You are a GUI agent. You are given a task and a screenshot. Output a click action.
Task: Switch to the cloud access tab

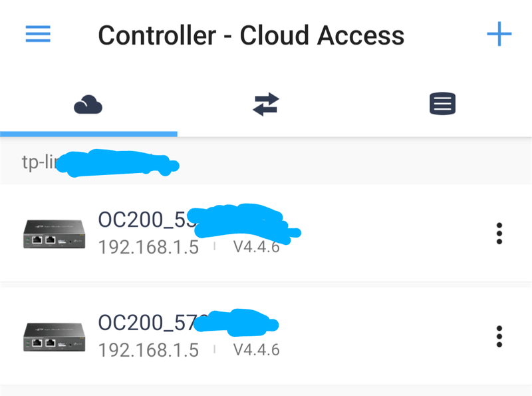pos(88,104)
